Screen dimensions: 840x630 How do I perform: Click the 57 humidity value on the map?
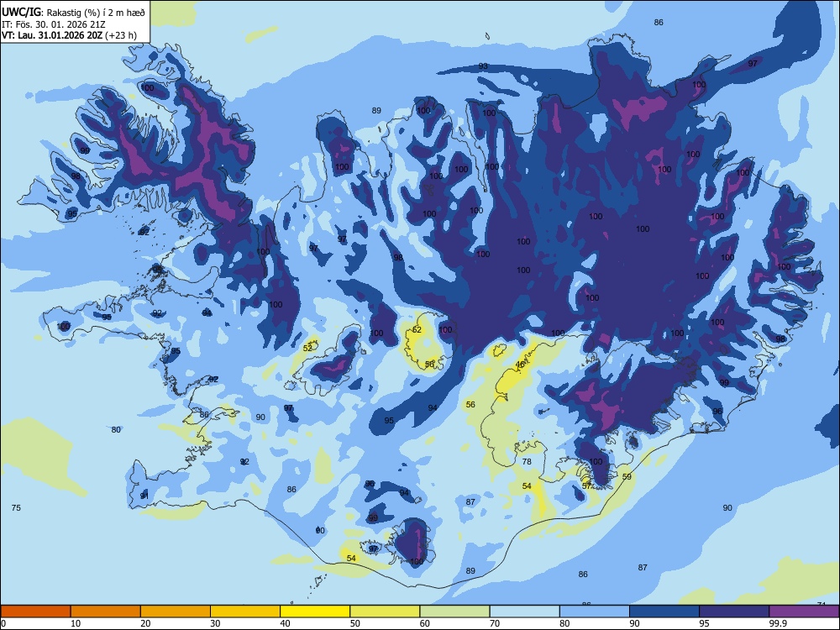pyautogui.click(x=586, y=486)
